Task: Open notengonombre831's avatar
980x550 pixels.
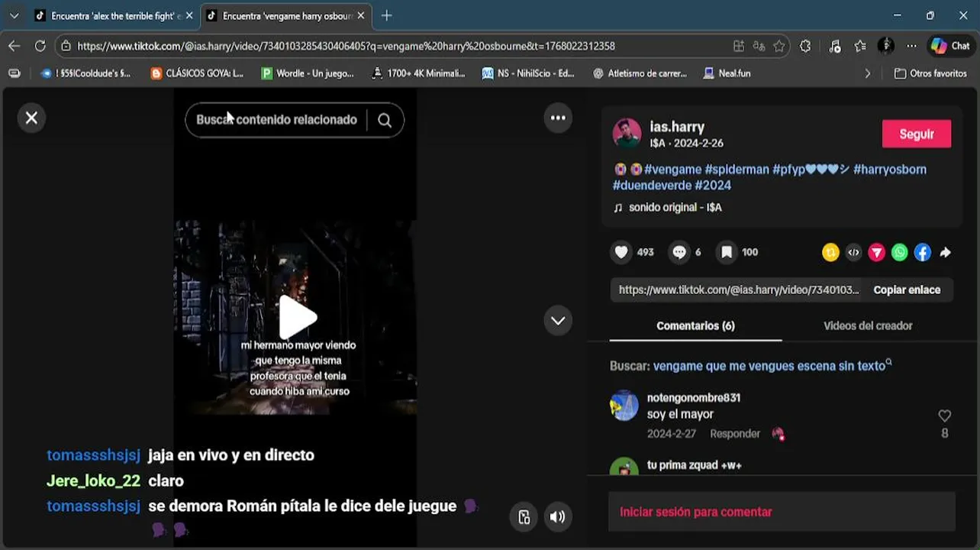Action: coord(624,406)
